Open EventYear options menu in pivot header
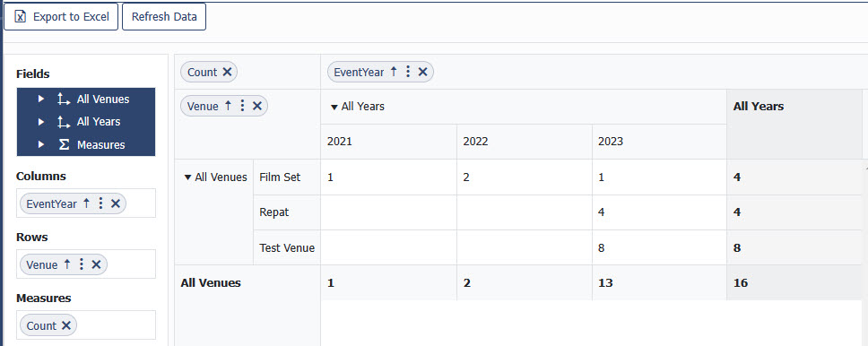The width and height of the screenshot is (868, 346). coord(408,72)
